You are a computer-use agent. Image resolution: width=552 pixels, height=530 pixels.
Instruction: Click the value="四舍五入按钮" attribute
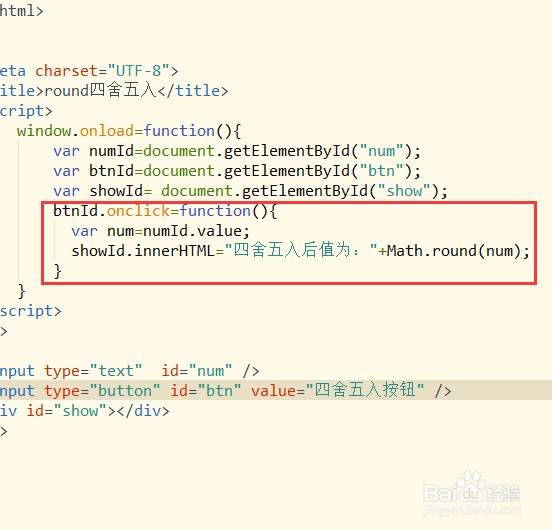[338, 391]
